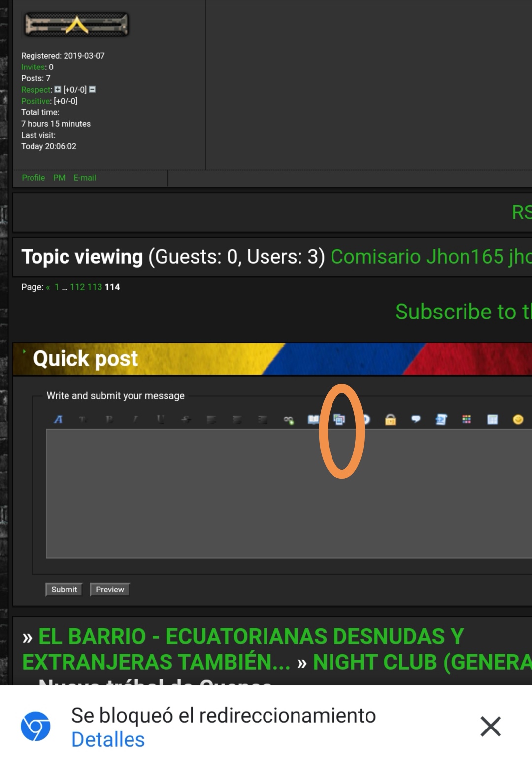
Task: Open the user's Profile link
Action: pos(33,178)
